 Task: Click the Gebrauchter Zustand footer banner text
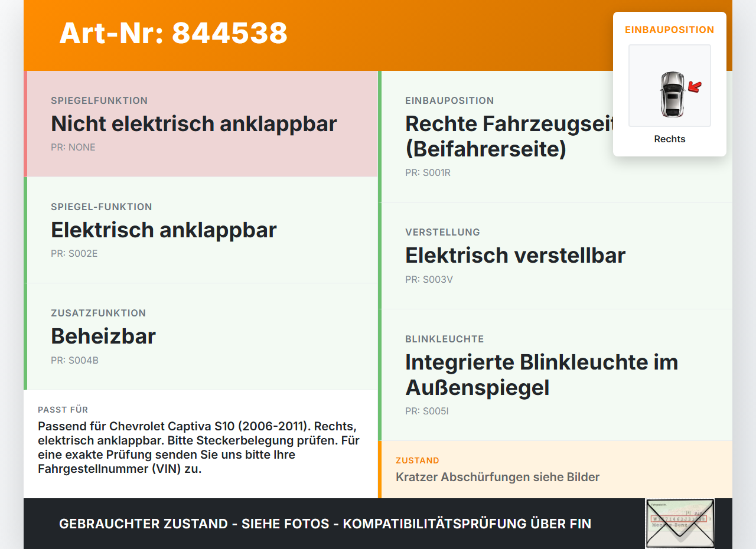point(325,524)
